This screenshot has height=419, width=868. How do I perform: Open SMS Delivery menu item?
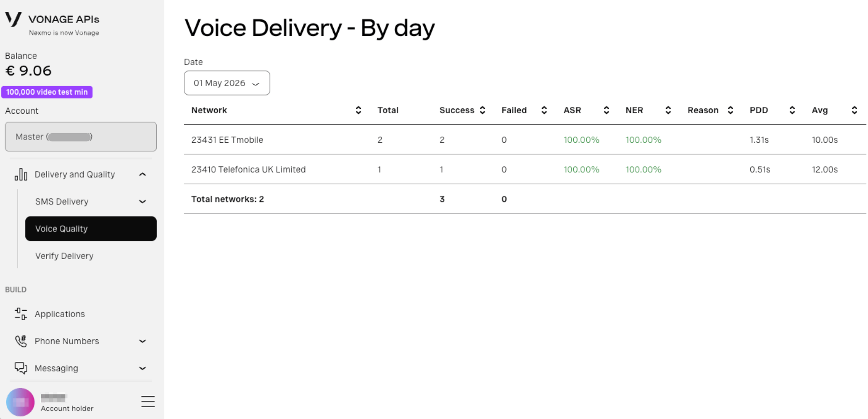pyautogui.click(x=62, y=202)
